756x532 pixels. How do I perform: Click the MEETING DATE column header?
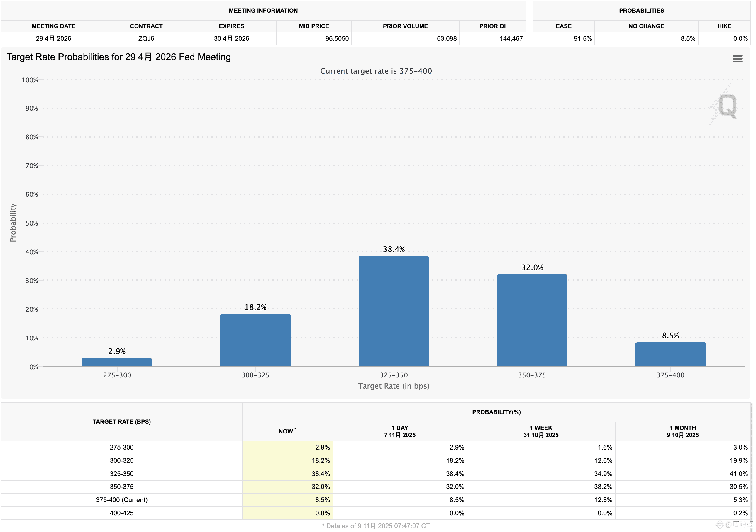click(x=53, y=26)
